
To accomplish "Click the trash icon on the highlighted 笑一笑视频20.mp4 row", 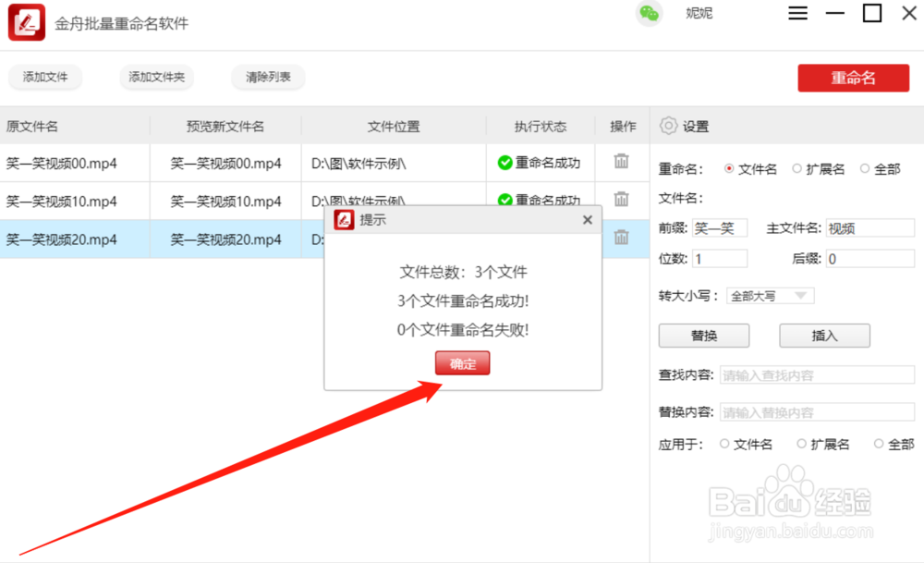I will click(623, 239).
